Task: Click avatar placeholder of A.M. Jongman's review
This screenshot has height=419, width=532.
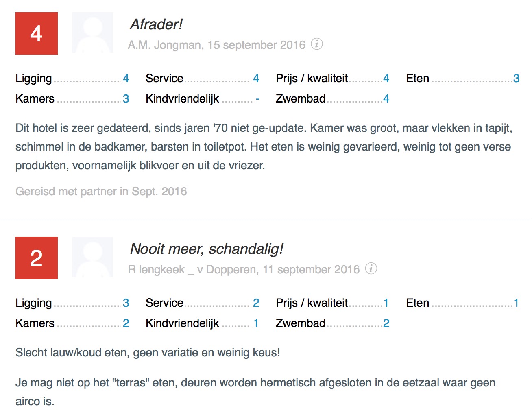Action: (x=93, y=33)
